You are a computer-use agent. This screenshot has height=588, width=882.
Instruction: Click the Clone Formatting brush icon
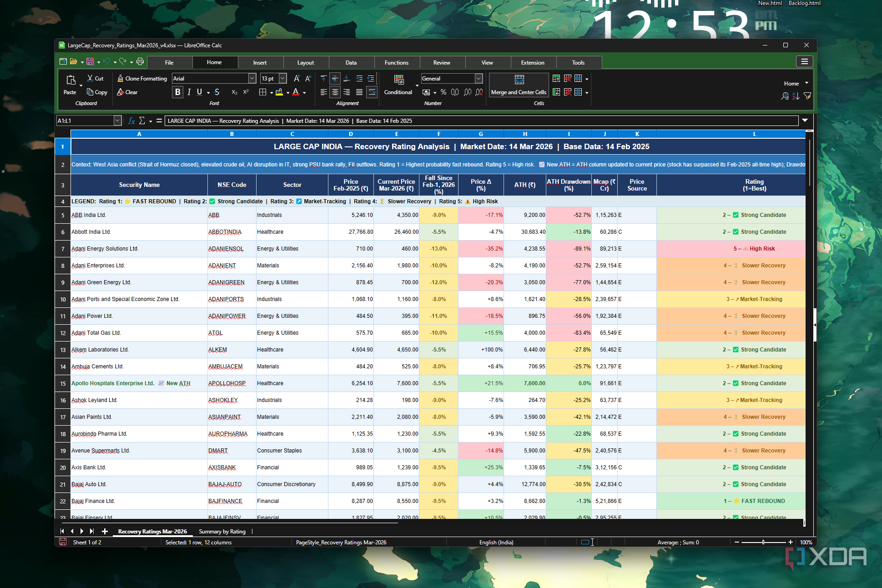(x=120, y=79)
